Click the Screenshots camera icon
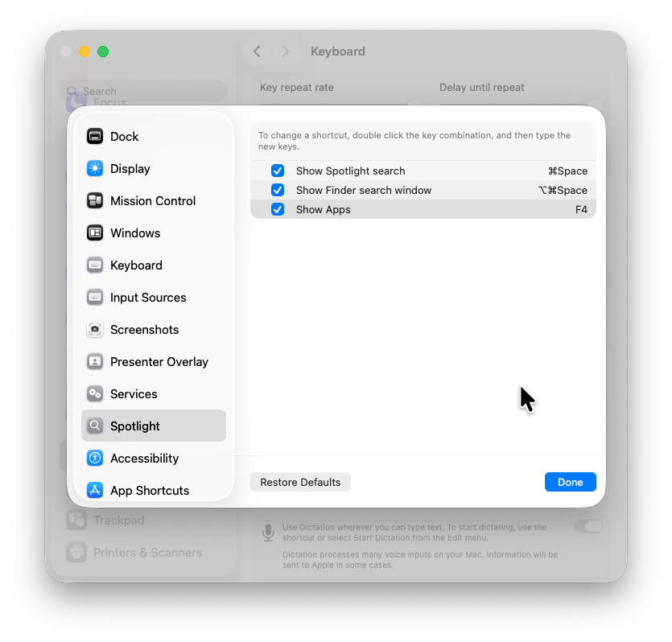This screenshot has width=672, height=642. click(95, 330)
